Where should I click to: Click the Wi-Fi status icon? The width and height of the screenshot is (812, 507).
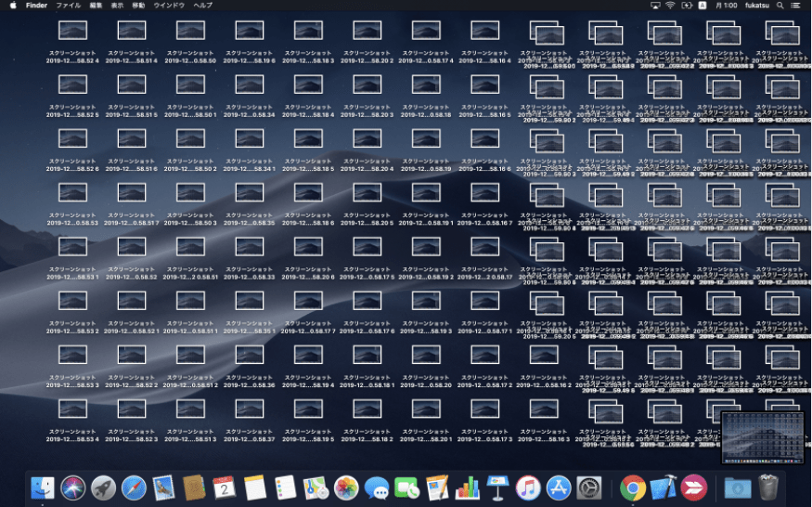coord(670,6)
